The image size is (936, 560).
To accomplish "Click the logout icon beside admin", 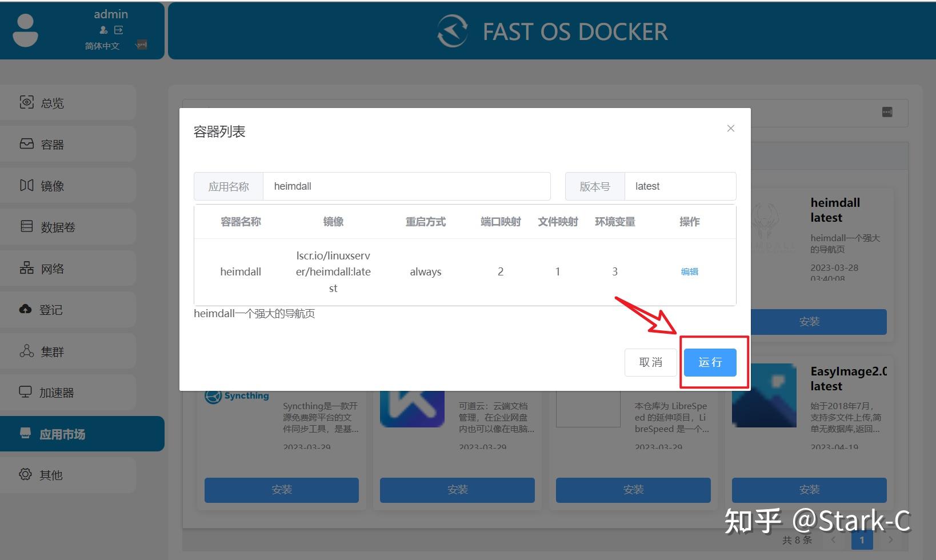I will coord(118,30).
